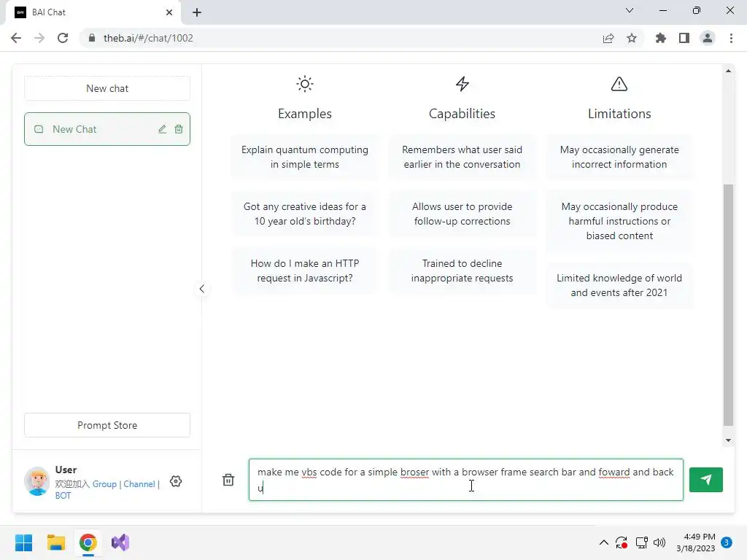Open settings gear next to User
Screen dimensions: 747x560
click(176, 481)
